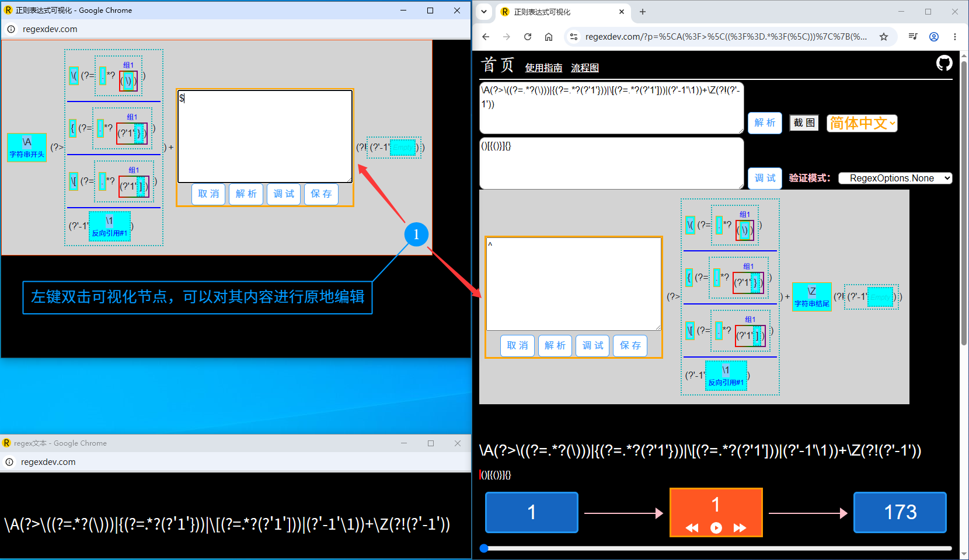
Task: Select the \Z 字符串结尾 node
Action: coord(811,297)
